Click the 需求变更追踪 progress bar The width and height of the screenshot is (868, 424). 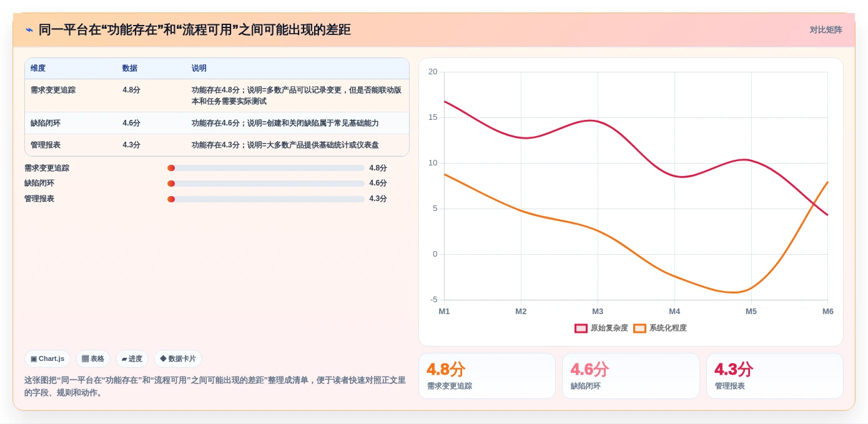click(x=266, y=168)
